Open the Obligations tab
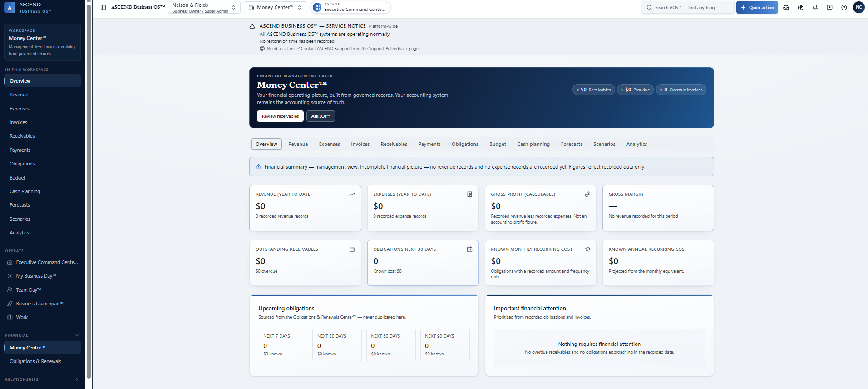The height and width of the screenshot is (389, 868). 465,144
